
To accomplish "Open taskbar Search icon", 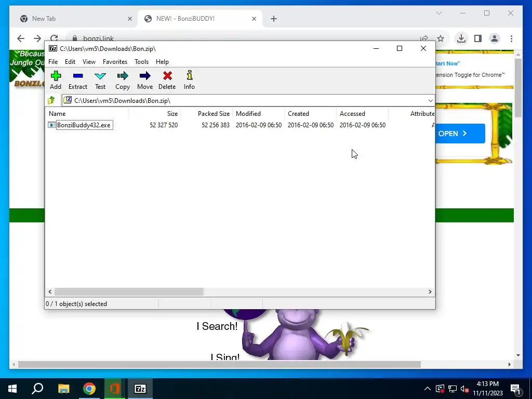I will (x=37, y=388).
